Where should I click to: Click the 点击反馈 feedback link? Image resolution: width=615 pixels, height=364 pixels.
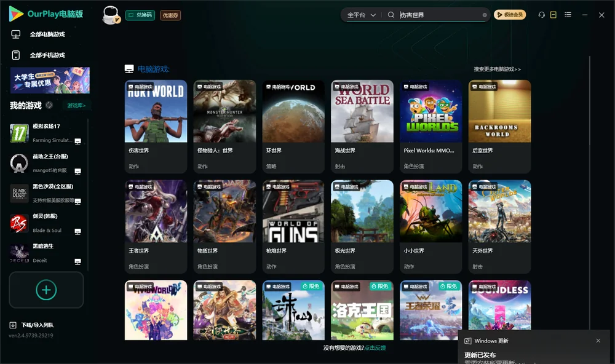[375, 347]
